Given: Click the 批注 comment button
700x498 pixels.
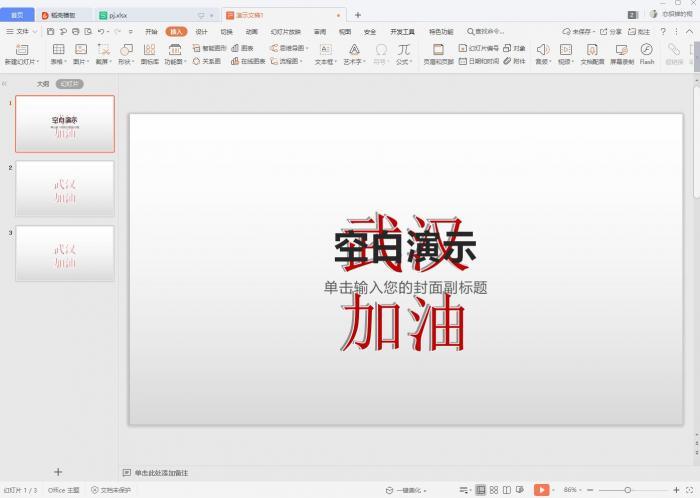Looking at the screenshot, I should tap(639, 32).
